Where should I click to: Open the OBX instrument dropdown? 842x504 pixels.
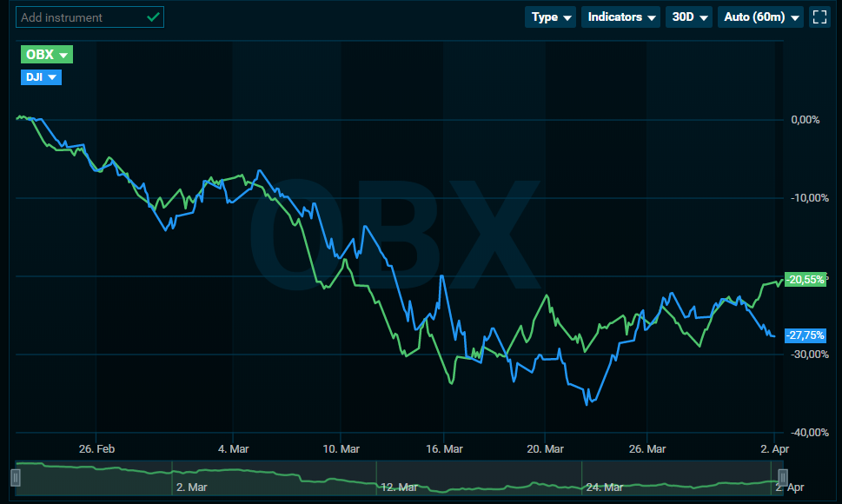click(x=47, y=54)
